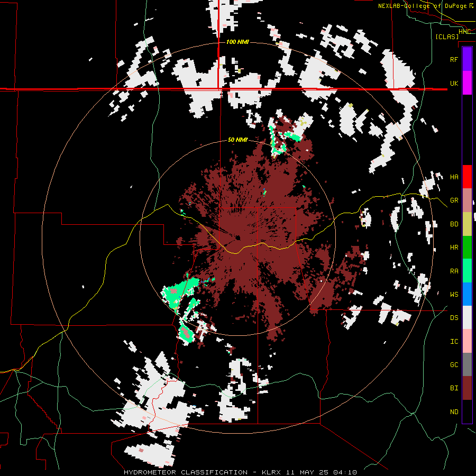Click the gray GC ground clutter swatch
This screenshot has width=476, height=476.
click(x=467, y=364)
